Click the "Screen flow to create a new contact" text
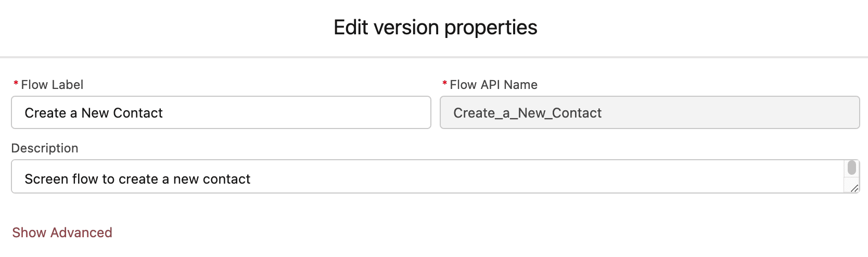 137,179
